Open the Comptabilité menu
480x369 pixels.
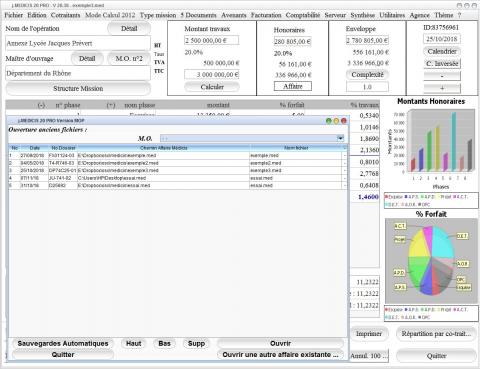tap(303, 15)
